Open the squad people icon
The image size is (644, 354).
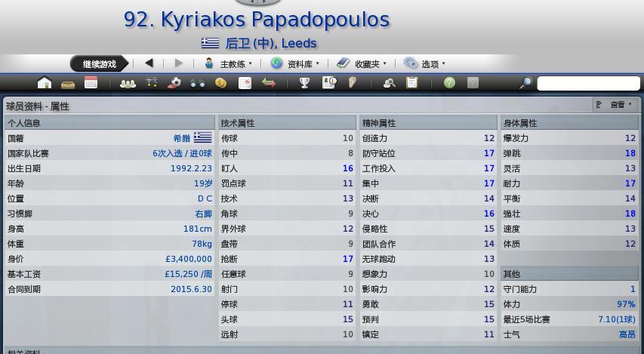click(128, 83)
